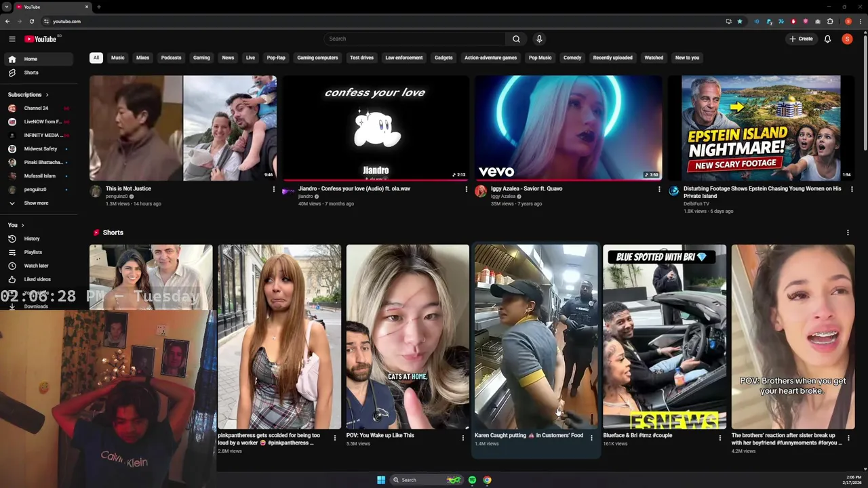Open 'POV: You Wake up Like This' short
Screen dimensions: 868x488
coord(408,337)
